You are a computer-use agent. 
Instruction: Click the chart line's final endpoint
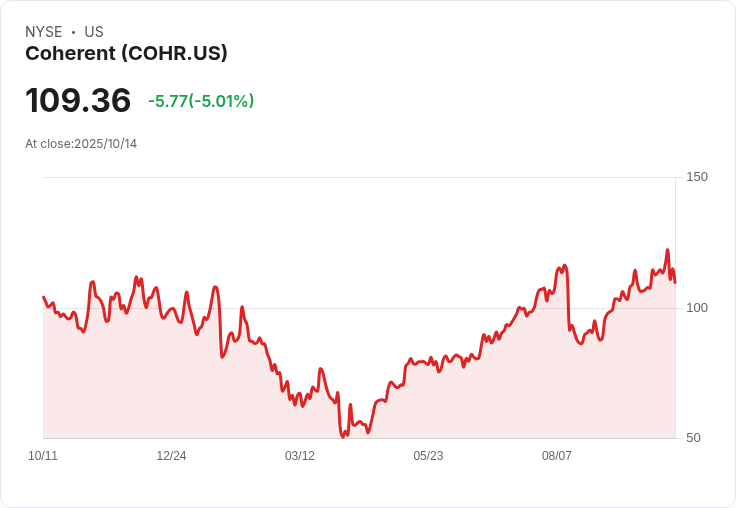pyautogui.click(x=675, y=282)
